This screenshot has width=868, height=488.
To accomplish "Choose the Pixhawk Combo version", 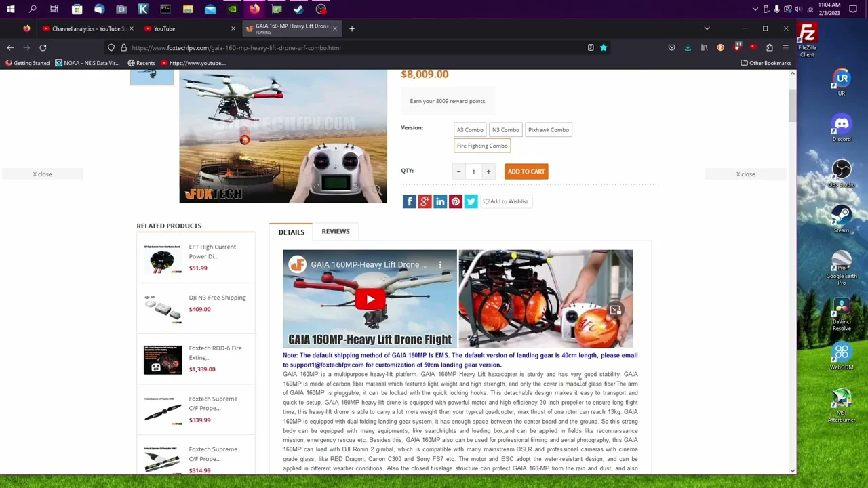I will click(x=548, y=130).
